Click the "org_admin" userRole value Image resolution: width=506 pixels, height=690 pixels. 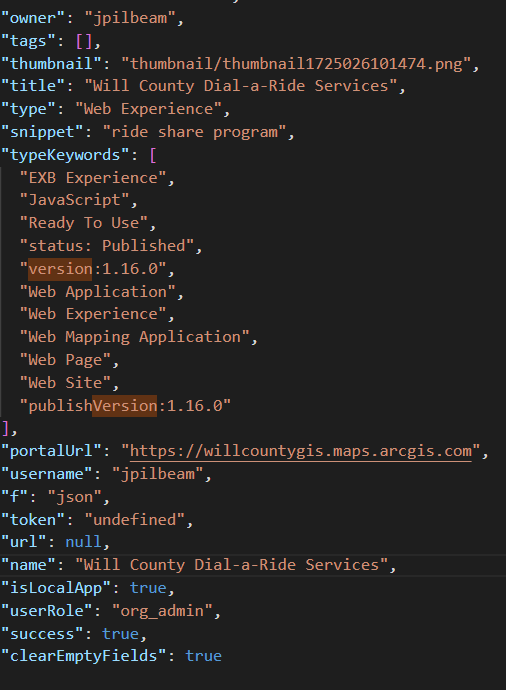pyautogui.click(x=162, y=611)
